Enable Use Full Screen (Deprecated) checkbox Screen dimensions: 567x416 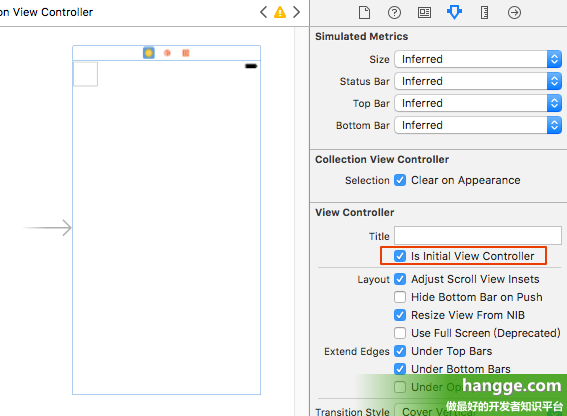[400, 333]
